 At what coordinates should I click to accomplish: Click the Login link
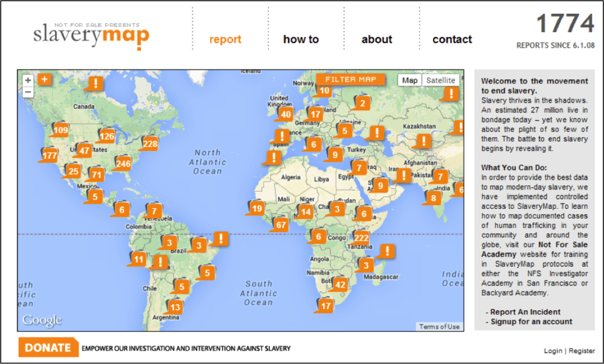tap(553, 351)
